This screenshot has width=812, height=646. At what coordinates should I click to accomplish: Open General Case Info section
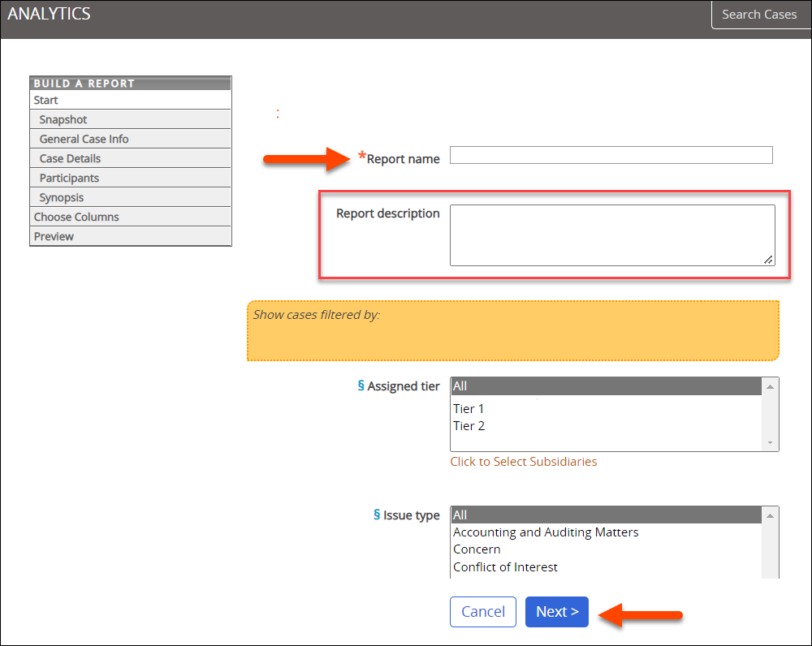coord(84,139)
